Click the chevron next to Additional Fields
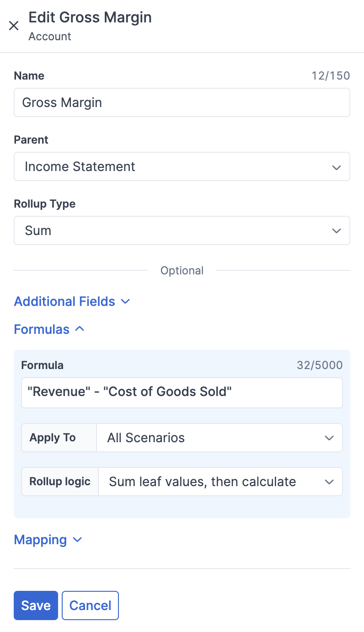The width and height of the screenshot is (364, 632). click(x=125, y=301)
